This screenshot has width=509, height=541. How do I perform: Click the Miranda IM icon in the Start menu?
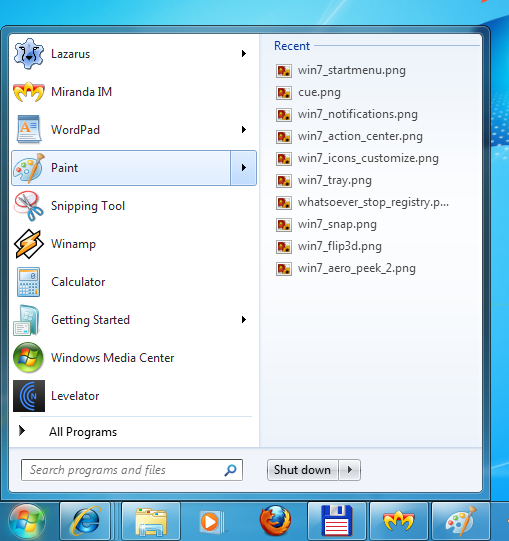point(29,92)
